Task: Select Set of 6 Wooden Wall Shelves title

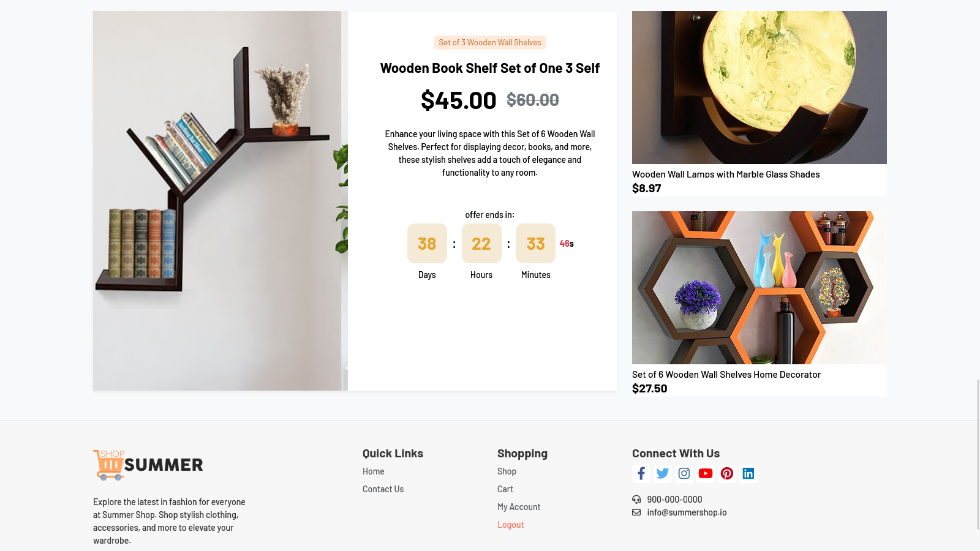Action: point(726,375)
